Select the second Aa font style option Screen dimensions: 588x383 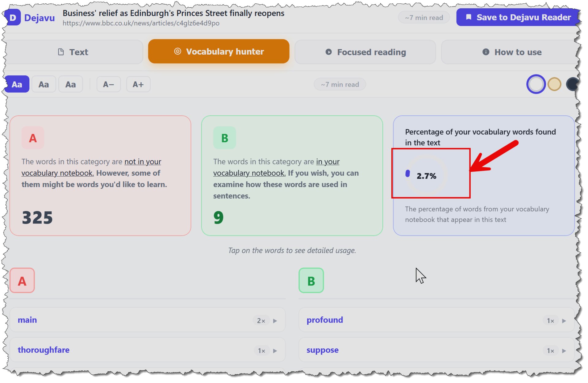pyautogui.click(x=44, y=84)
